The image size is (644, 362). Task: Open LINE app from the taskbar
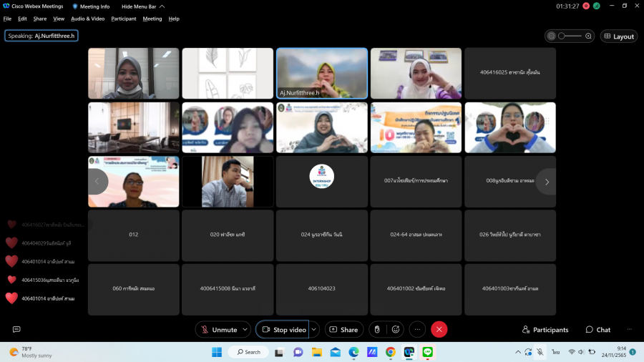(x=428, y=352)
